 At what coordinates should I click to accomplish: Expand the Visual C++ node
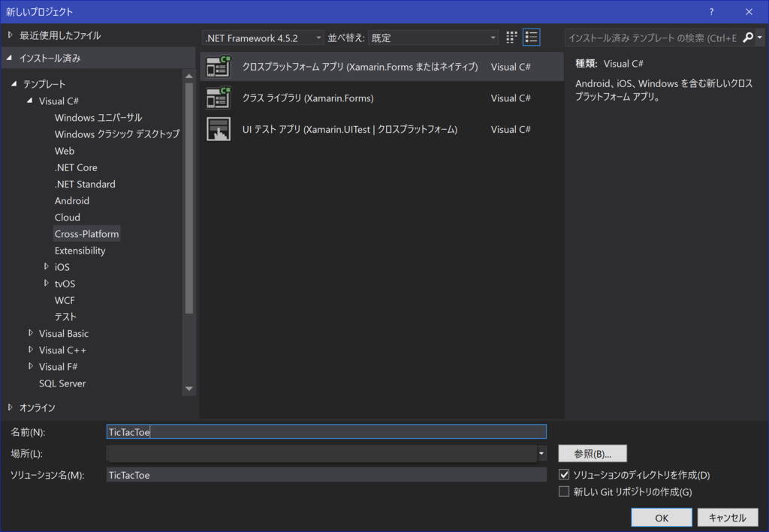pos(30,350)
